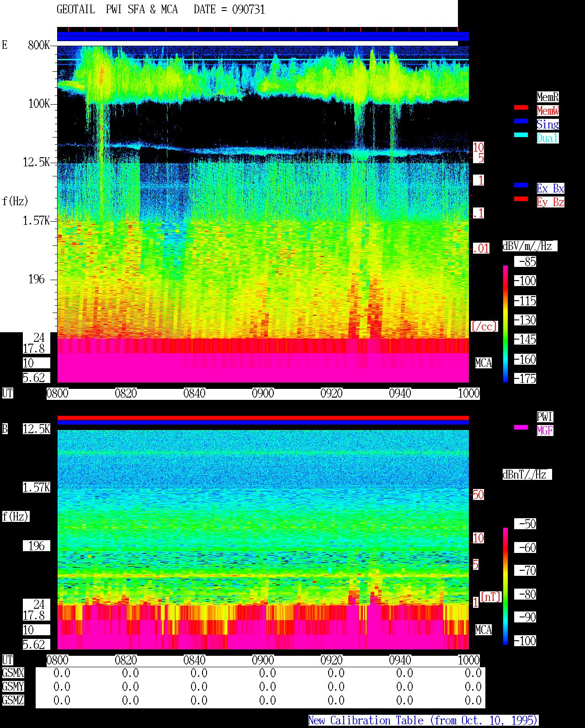This screenshot has height=728, width=585.
Task: Click the 0900 UT tick on E spectrogram
Action: click(263, 393)
